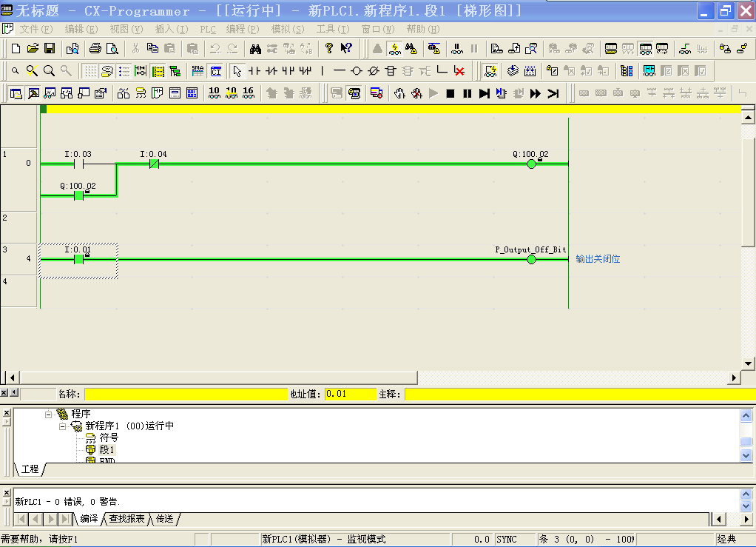Click the yellow question mark Help icon
Viewport: 756px width, 547px height.
tap(329, 49)
